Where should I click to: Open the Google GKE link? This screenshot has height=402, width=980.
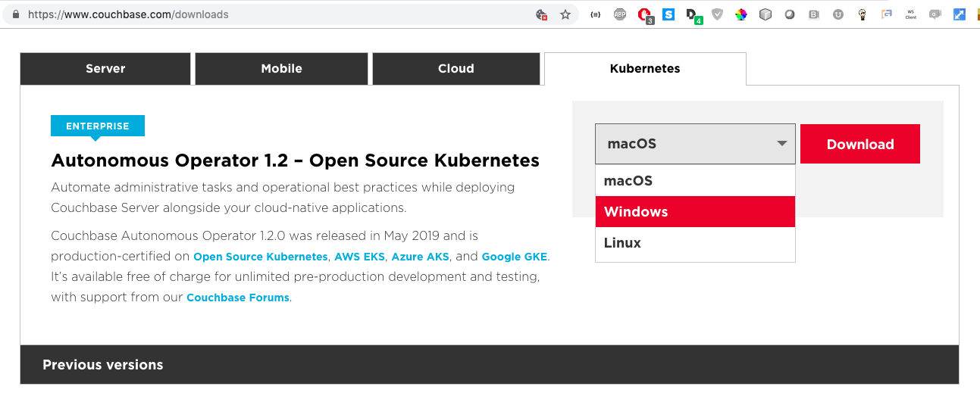(x=515, y=257)
